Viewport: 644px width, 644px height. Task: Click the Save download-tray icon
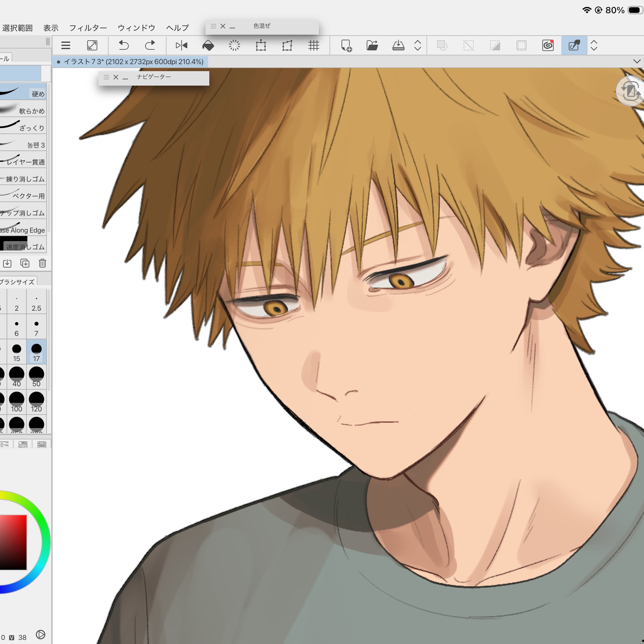(398, 45)
